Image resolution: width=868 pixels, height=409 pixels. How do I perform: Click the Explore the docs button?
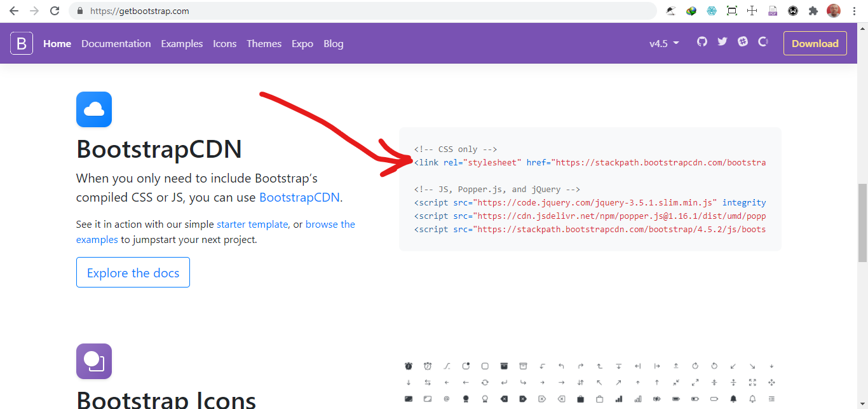coord(133,272)
